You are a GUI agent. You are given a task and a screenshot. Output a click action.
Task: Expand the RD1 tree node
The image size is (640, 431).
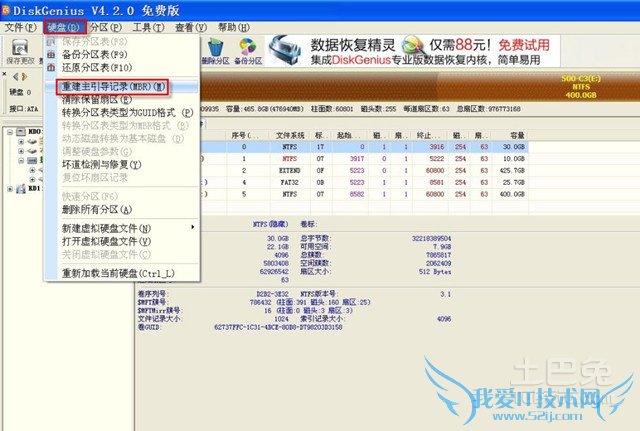point(10,189)
